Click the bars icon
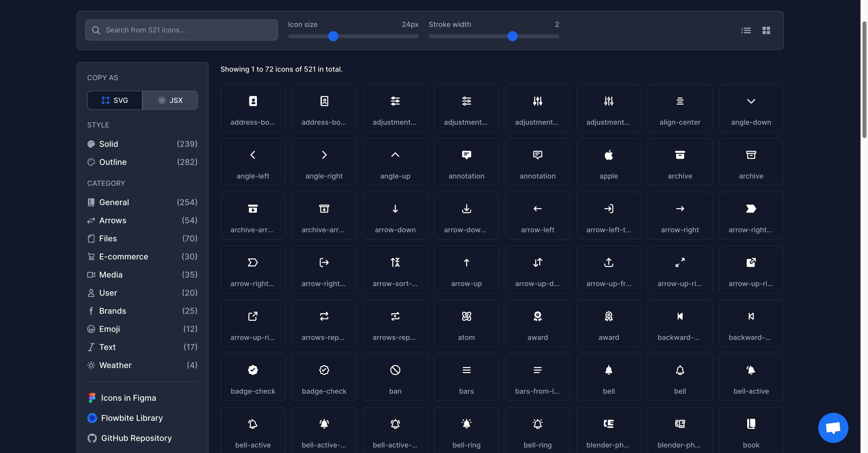The image size is (868, 453). click(466, 377)
